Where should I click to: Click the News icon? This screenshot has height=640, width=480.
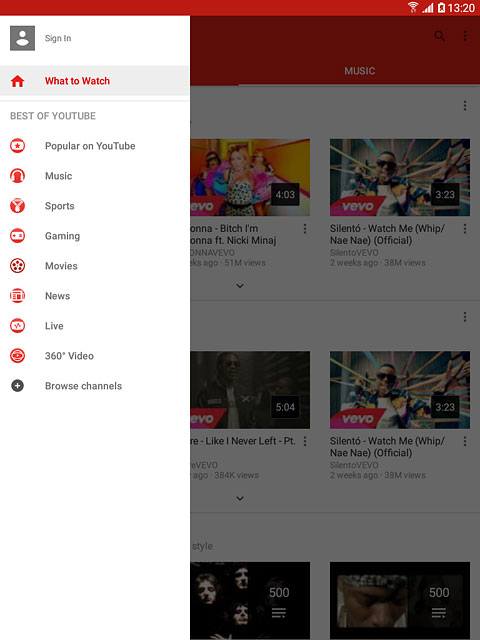coord(18,296)
